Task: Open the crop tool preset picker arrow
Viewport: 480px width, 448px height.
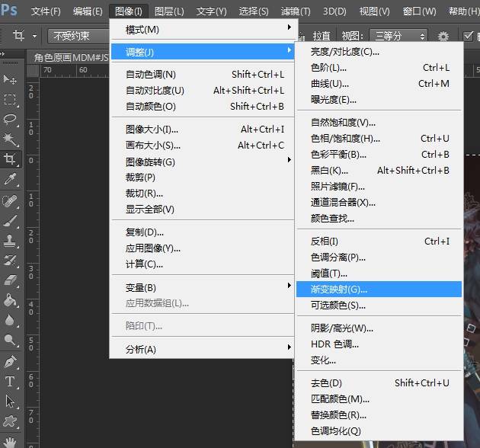Action: coord(34,36)
